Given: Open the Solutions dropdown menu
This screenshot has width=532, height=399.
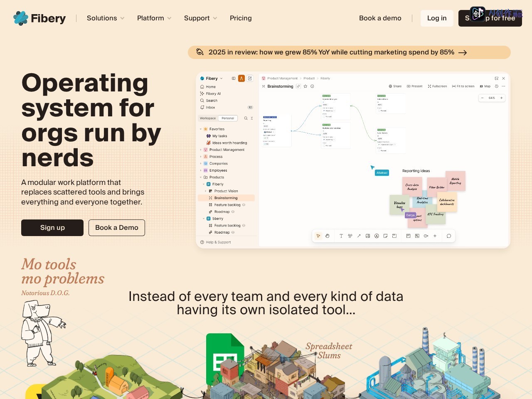Looking at the screenshot, I should [x=106, y=18].
